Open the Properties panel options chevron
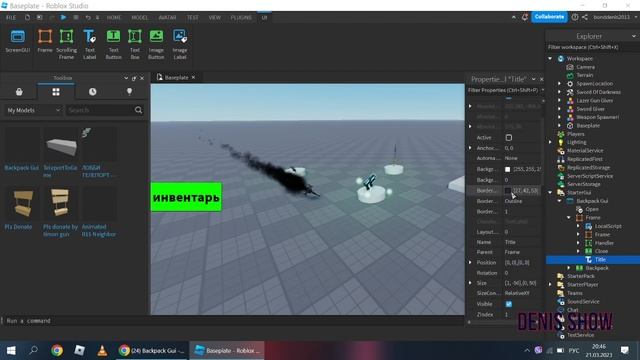This screenshot has height=360, width=640. (533, 79)
